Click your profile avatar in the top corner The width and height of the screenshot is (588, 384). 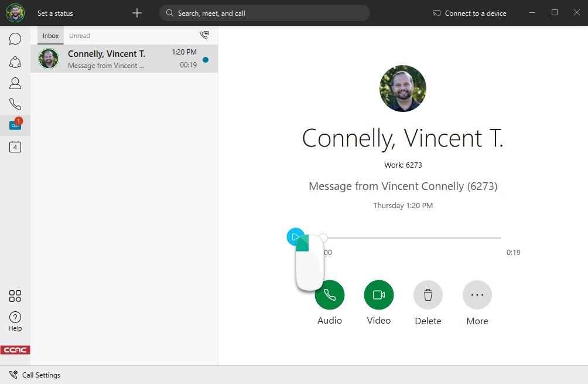[15, 12]
